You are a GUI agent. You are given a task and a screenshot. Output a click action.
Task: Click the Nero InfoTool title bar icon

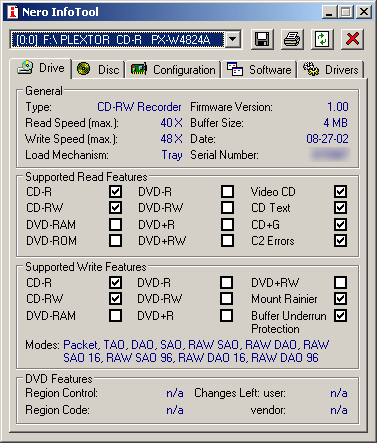coord(13,12)
